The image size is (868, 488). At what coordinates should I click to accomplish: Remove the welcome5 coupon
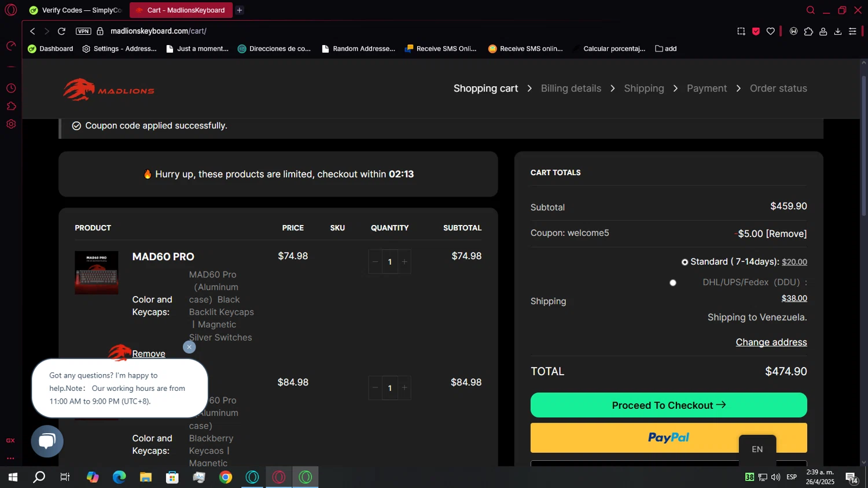pos(786,234)
